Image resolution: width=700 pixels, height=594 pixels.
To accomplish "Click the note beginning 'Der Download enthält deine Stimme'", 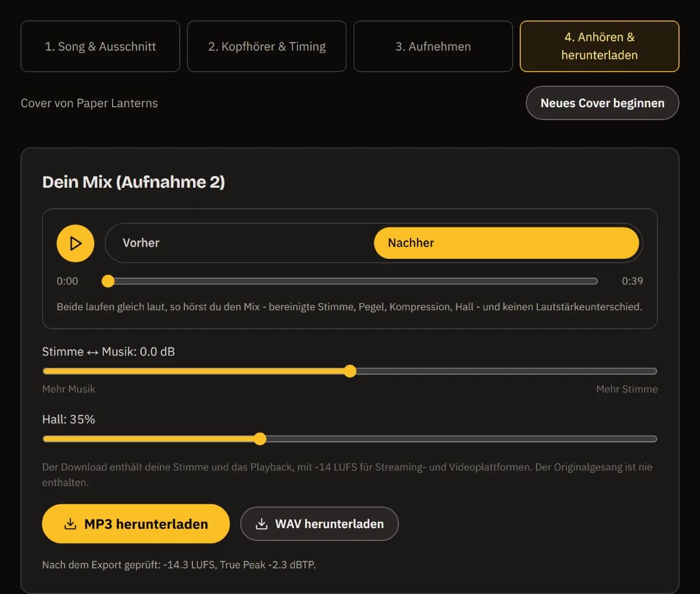I will click(347, 475).
